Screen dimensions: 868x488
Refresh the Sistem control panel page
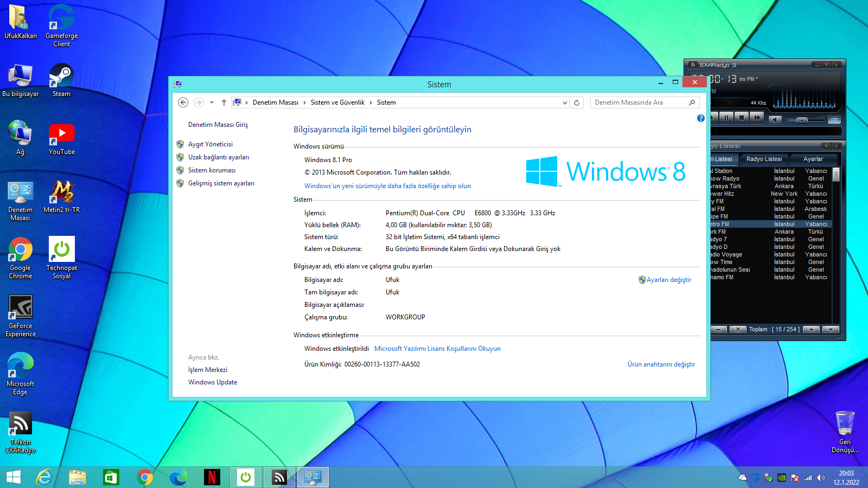point(577,102)
